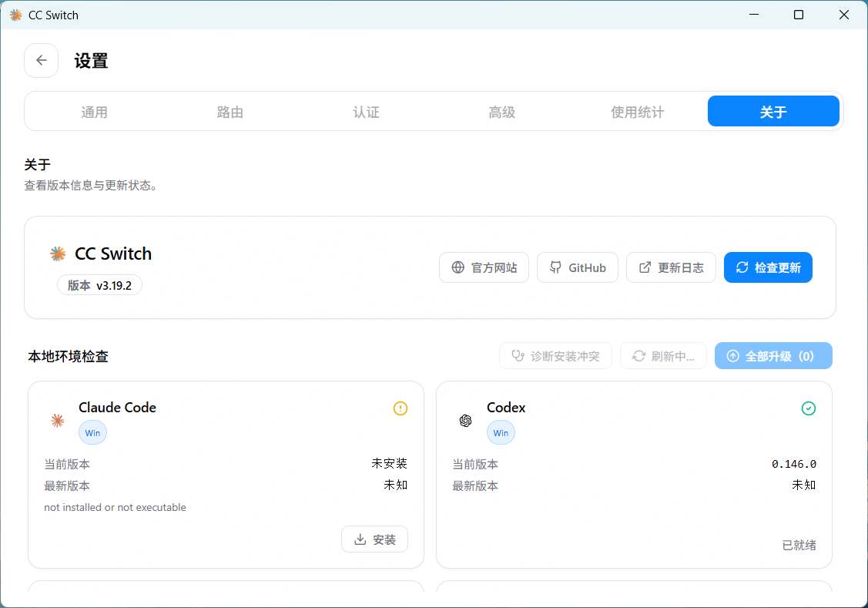
Task: Click the up-arrow icon in 全部升级
Action: point(733,356)
